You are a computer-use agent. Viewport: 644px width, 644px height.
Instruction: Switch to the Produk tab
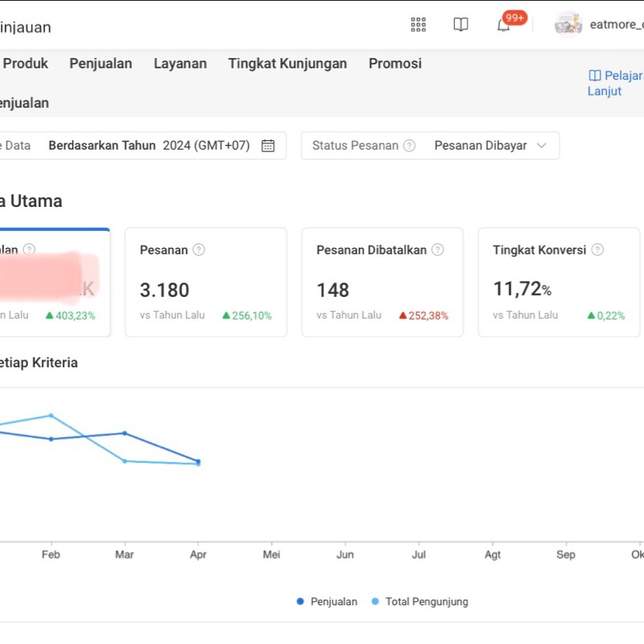26,64
